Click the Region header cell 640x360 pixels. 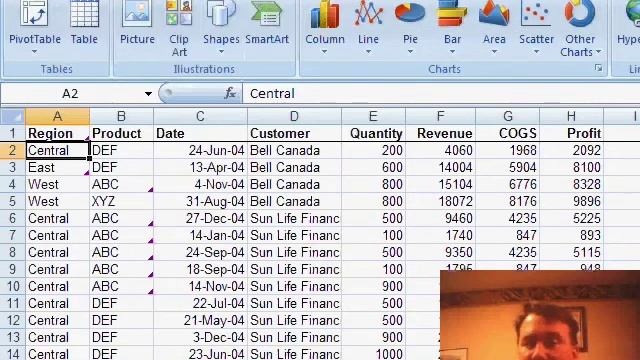[x=57, y=133]
